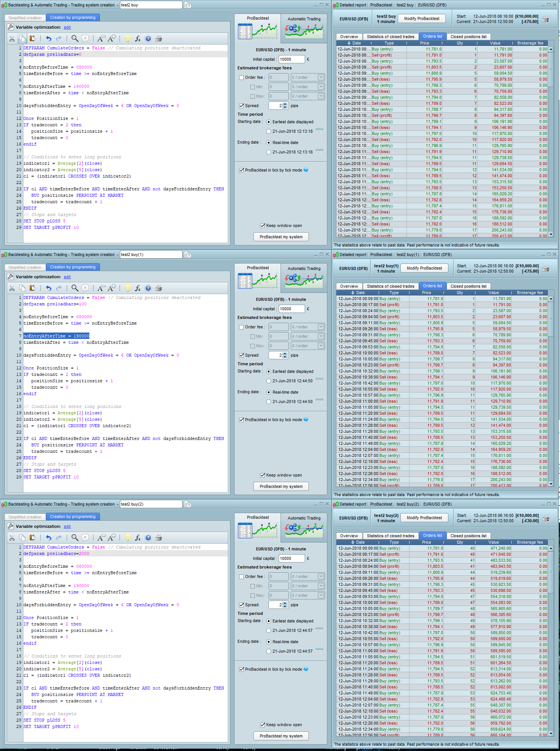Viewport: 560px width, 751px height.
Task: Select Real-time date radio in test2 buy(1) window
Action: click(x=268, y=392)
